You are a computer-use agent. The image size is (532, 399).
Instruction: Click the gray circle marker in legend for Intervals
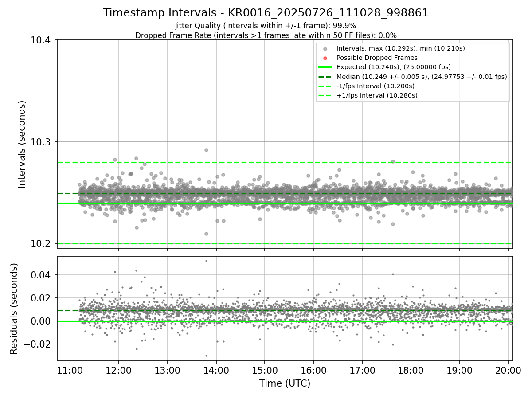pos(325,49)
